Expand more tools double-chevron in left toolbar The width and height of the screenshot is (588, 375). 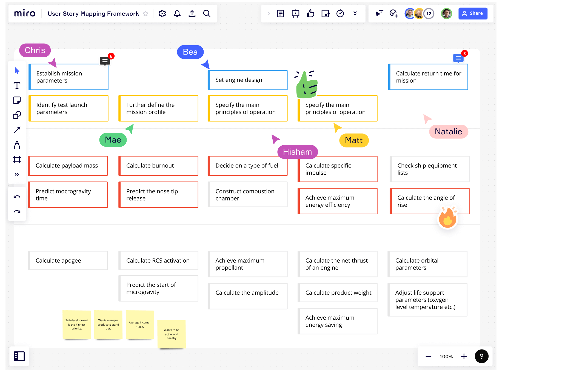pyautogui.click(x=17, y=174)
